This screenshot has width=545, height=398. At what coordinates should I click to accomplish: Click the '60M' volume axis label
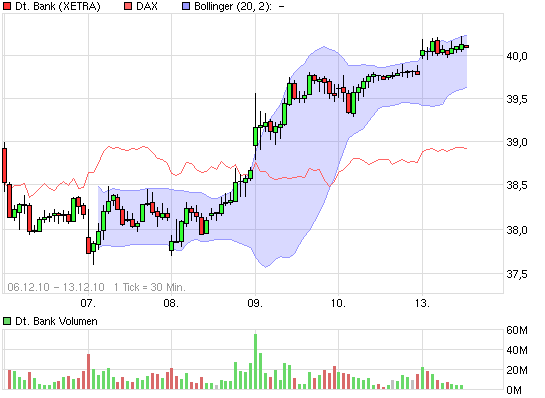[517, 330]
